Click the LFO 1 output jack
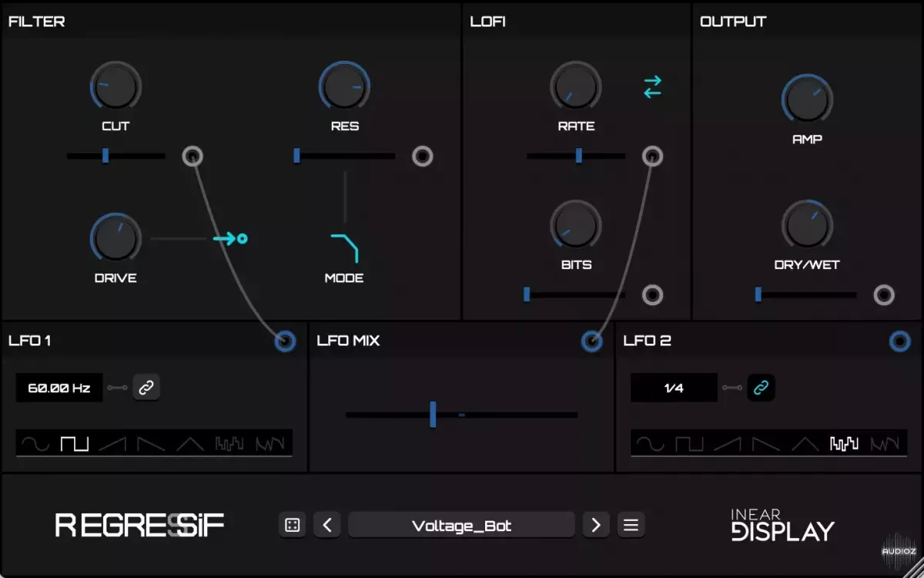Image resolution: width=924 pixels, height=578 pixels. click(x=285, y=341)
